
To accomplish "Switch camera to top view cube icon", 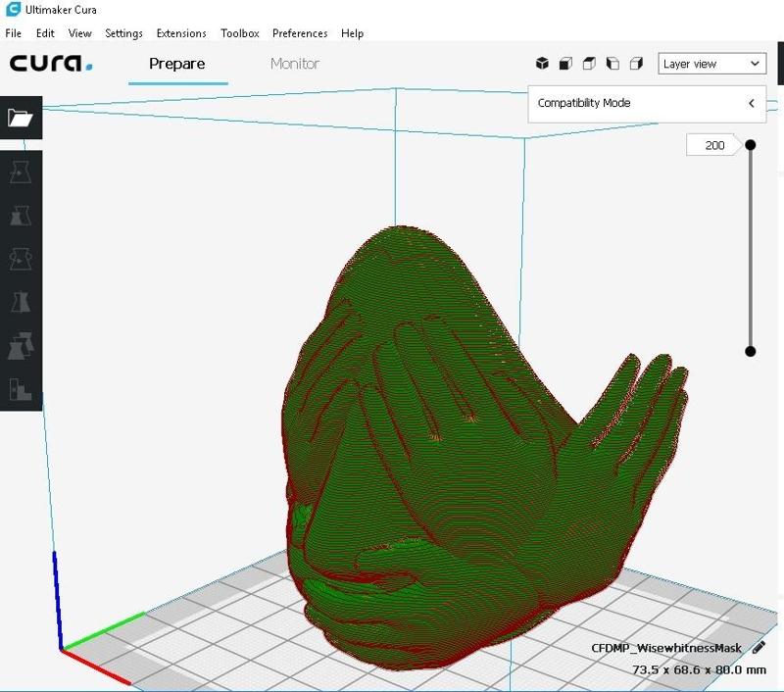I will [589, 64].
